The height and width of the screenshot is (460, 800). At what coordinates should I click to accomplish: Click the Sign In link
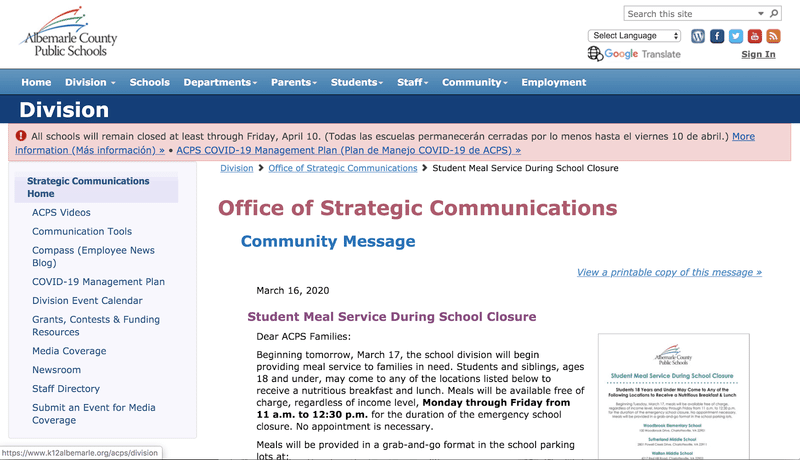click(758, 54)
